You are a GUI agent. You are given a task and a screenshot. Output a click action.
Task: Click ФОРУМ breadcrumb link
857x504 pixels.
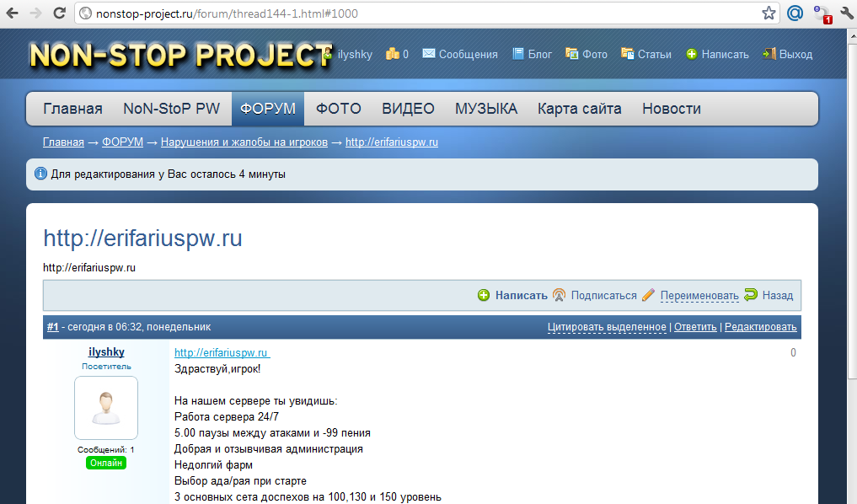pos(122,142)
